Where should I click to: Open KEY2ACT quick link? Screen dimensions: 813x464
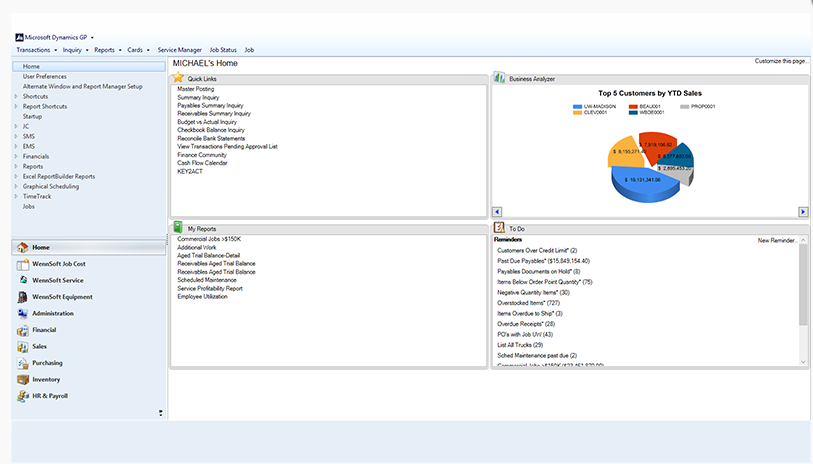tap(190, 171)
